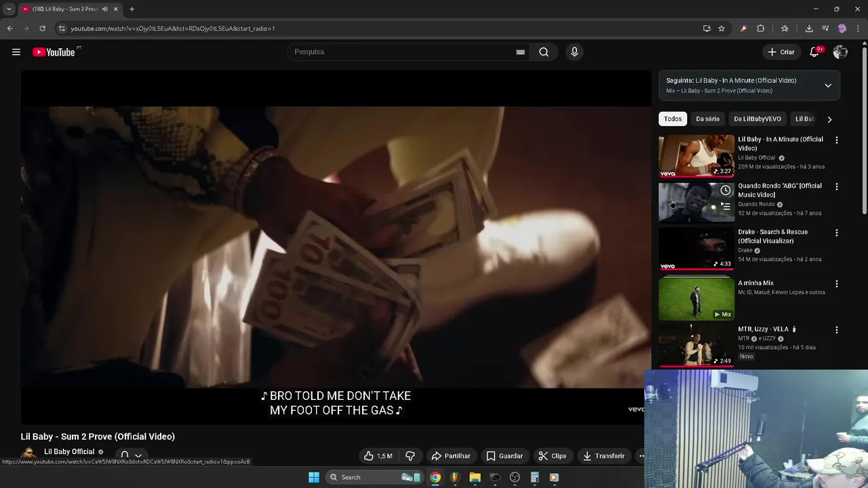The width and height of the screenshot is (868, 488).
Task: Like the video with 1,5 M thumbs up
Action: click(x=378, y=456)
